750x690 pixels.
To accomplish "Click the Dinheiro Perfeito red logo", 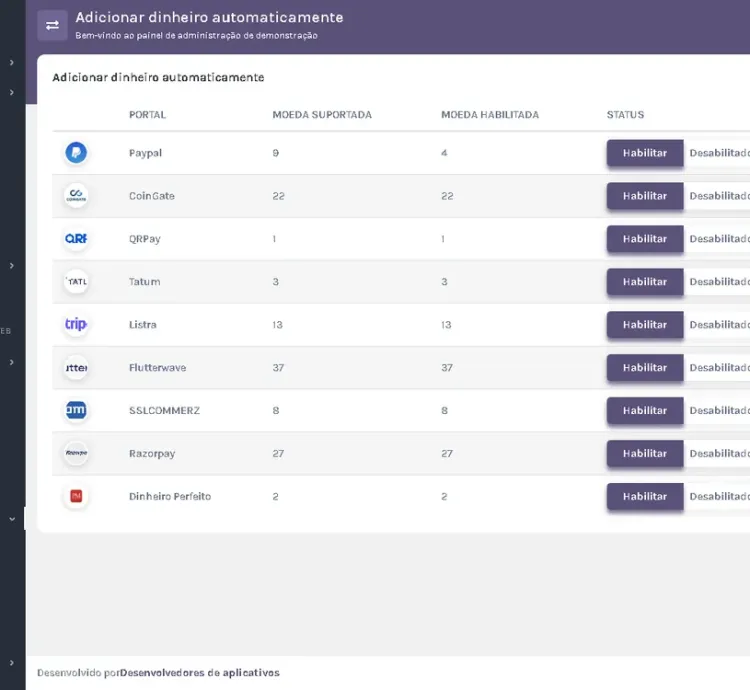I will [x=76, y=497].
